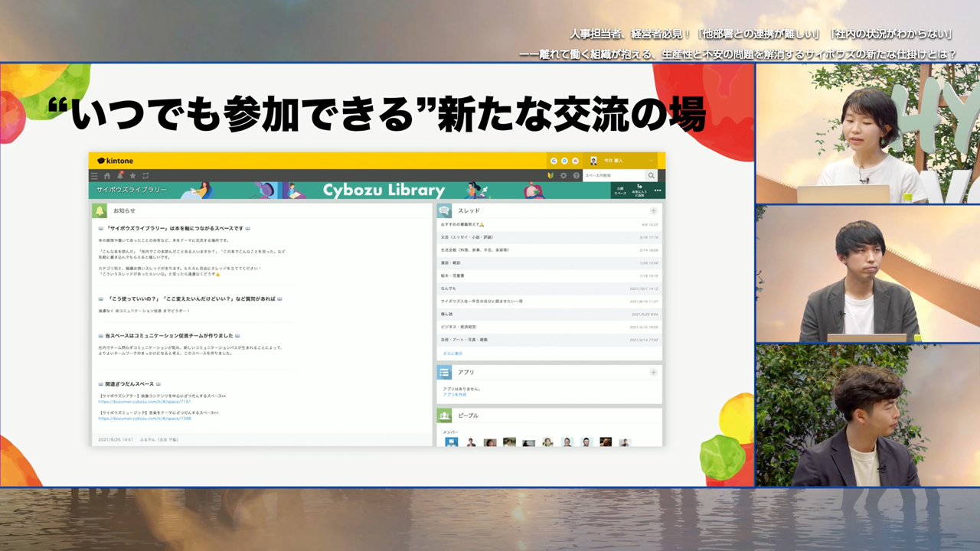This screenshot has height=551, width=980.
Task: Click the second member avatar under メンバー
Action: (x=471, y=442)
